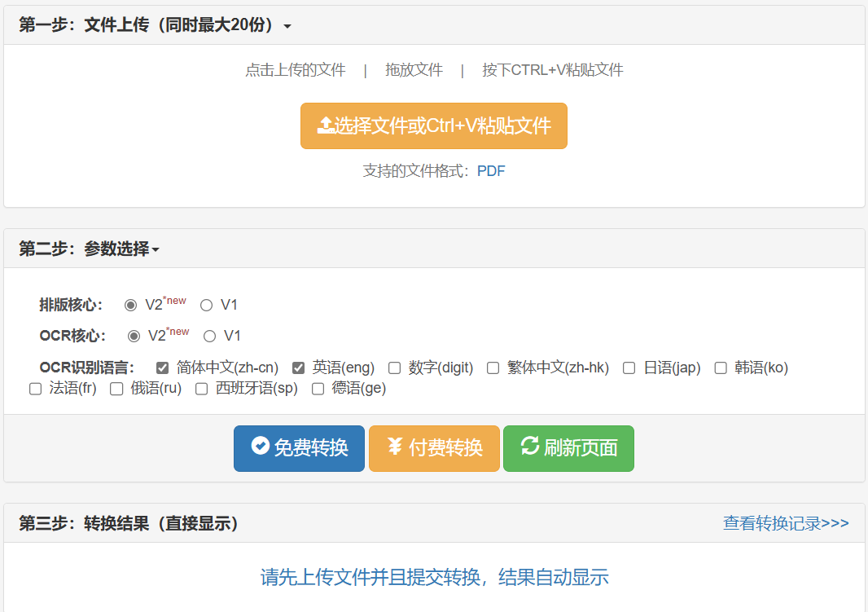
Task: Open the PDF supported format link
Action: [x=492, y=171]
